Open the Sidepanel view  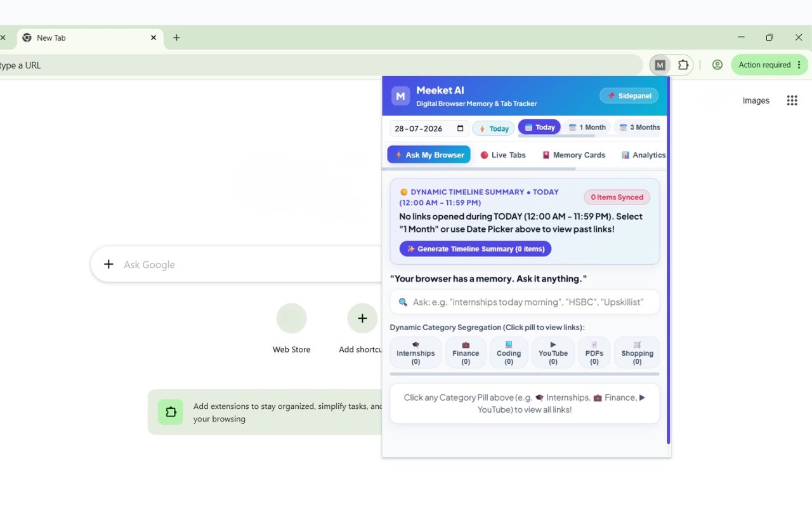point(629,96)
